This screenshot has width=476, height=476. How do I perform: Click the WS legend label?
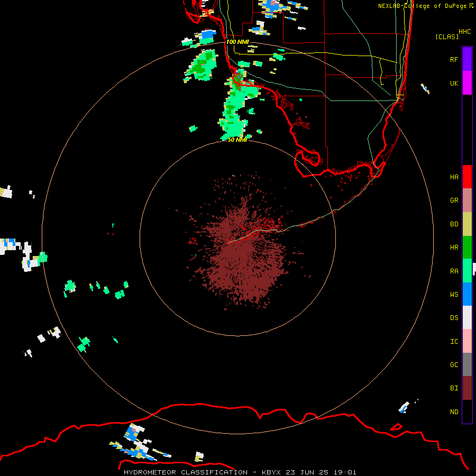454,295
